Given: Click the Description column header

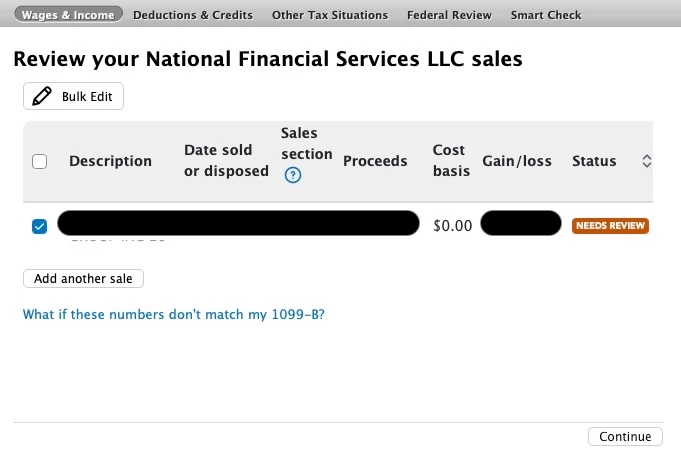Looking at the screenshot, I should (x=110, y=161).
